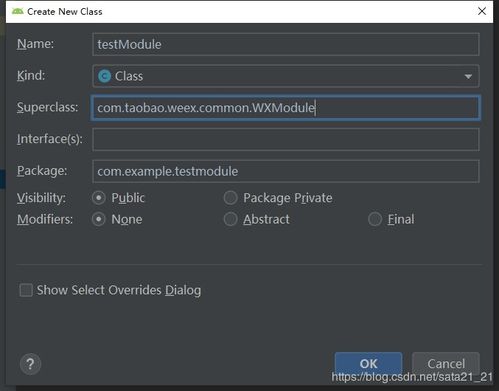499x391 pixels.
Task: Select Public visibility radio button
Action: pyautogui.click(x=99, y=198)
